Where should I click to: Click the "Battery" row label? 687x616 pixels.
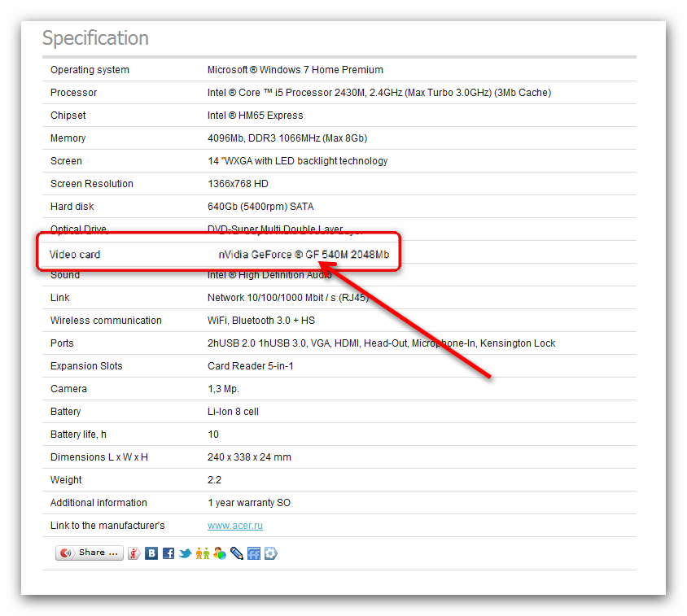pos(66,412)
